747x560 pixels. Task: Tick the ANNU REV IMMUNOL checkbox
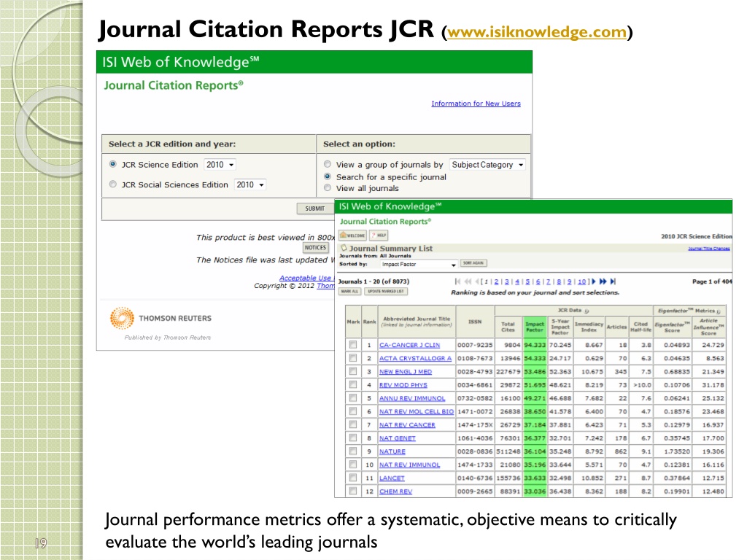(x=353, y=397)
